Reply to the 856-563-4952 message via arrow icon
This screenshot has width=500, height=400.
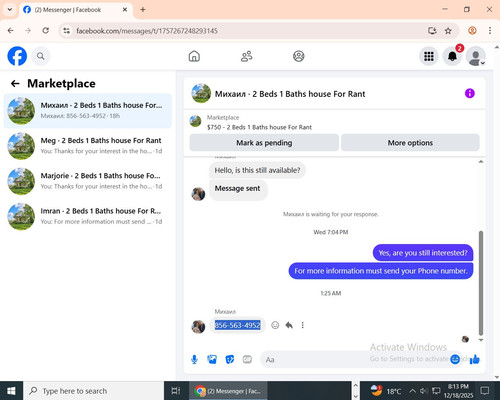pos(289,325)
